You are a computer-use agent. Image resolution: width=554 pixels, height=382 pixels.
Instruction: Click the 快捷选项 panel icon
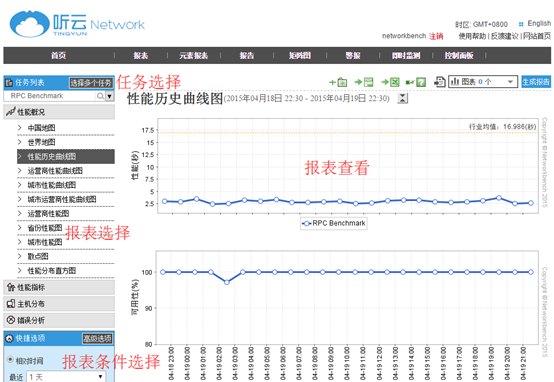coord(10,339)
